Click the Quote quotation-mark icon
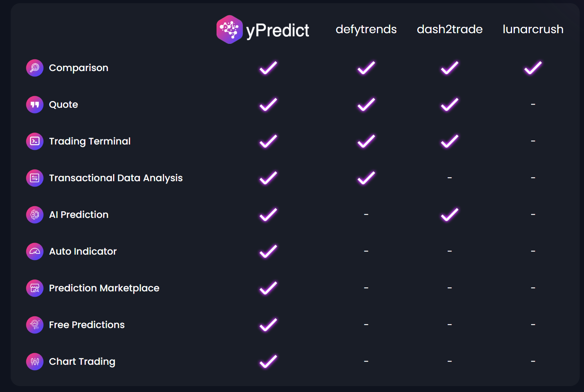This screenshot has height=392, width=584. (x=35, y=105)
